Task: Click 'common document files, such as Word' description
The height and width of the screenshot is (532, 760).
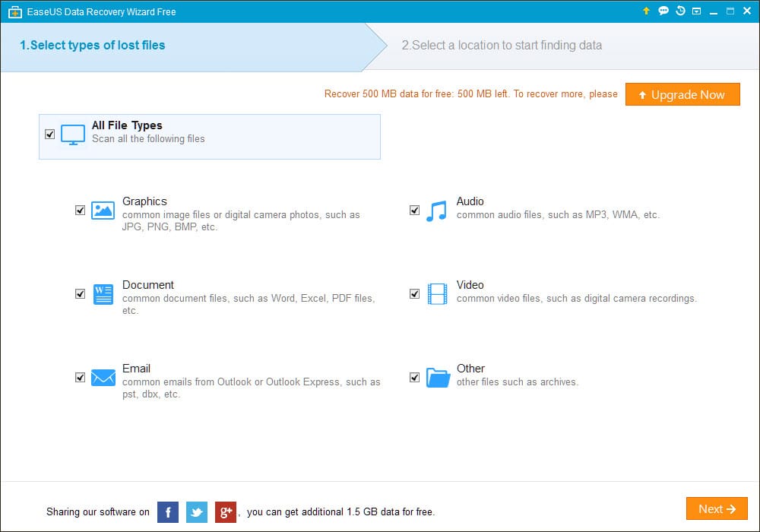Action: pos(249,304)
